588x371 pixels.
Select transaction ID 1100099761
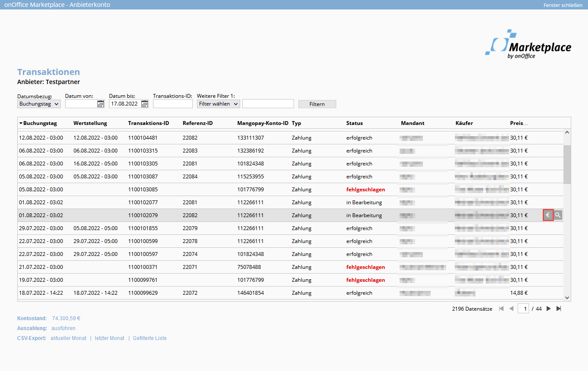pyautogui.click(x=143, y=280)
